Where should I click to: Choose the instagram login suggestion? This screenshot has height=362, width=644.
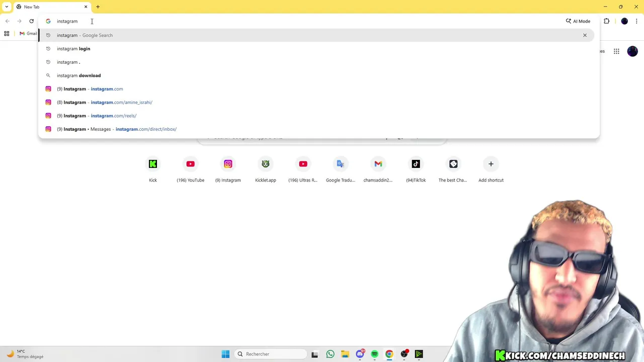(316, 49)
